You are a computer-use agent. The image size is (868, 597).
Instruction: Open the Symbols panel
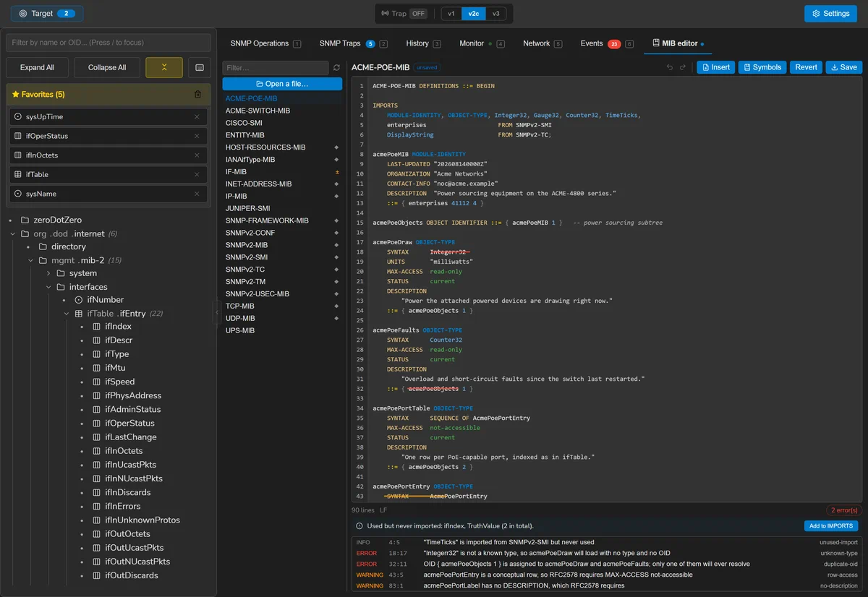762,67
